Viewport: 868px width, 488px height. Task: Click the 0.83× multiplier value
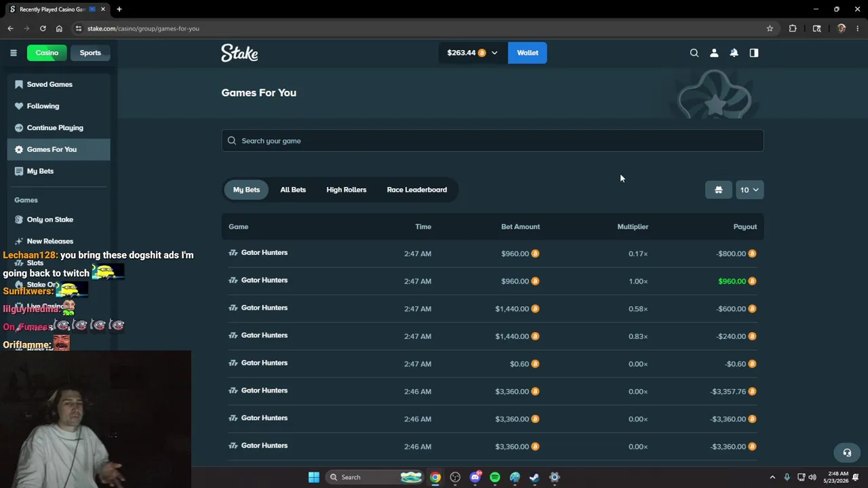pyautogui.click(x=638, y=336)
